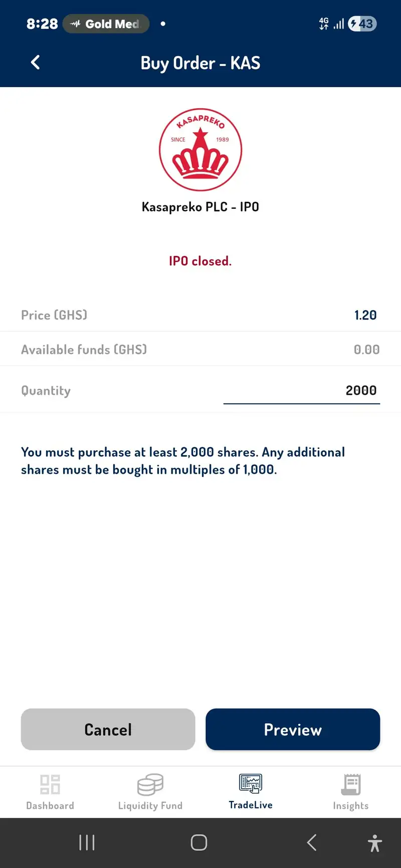
Task: Tap the Android system back arrow
Action: pos(311,842)
